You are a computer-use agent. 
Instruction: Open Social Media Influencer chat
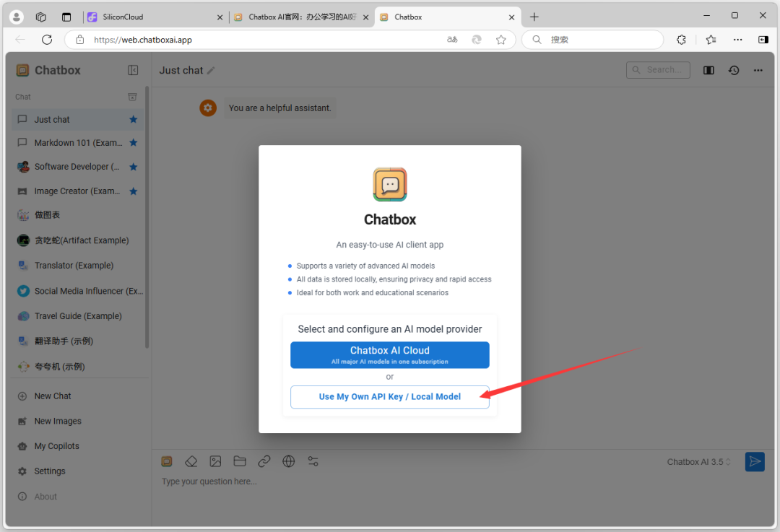77,291
